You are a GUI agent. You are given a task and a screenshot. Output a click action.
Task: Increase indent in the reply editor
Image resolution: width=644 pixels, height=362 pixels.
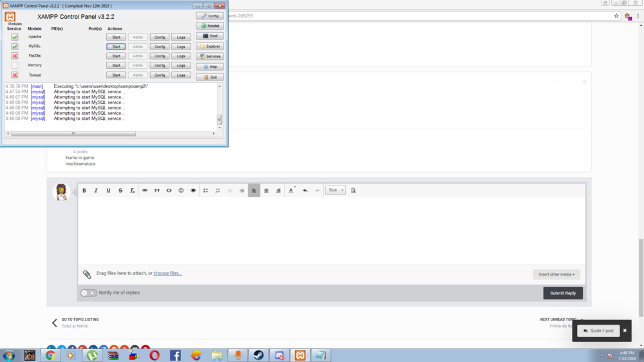(x=242, y=190)
